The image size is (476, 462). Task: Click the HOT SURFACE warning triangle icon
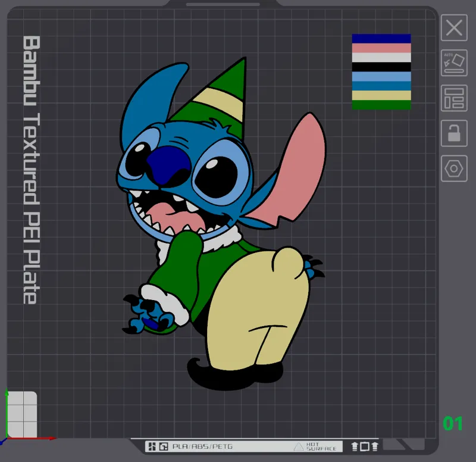click(x=299, y=447)
